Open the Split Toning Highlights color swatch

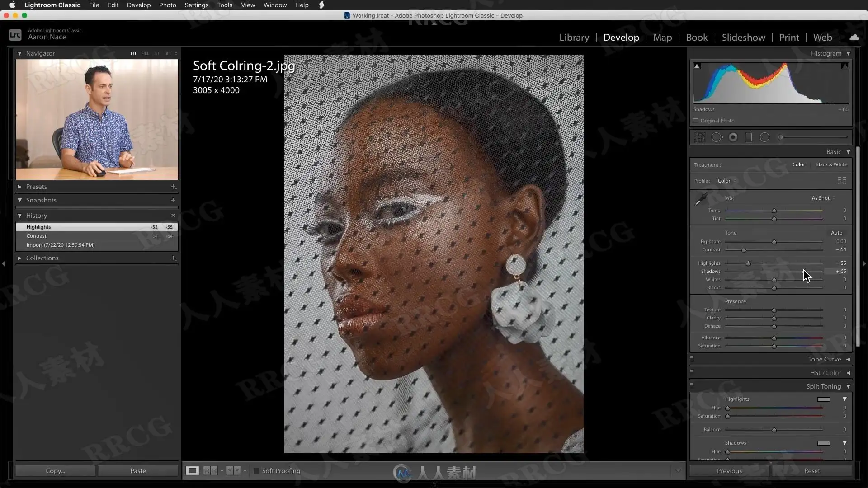point(824,399)
